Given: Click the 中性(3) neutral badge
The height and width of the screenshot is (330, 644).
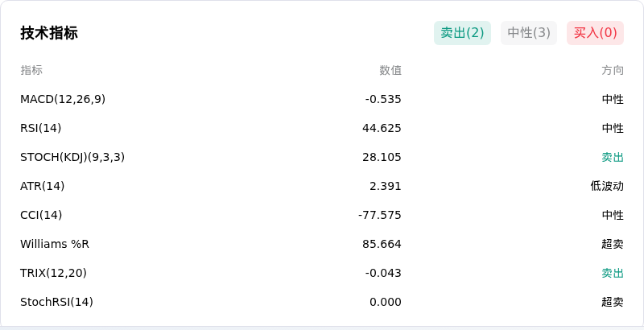Looking at the screenshot, I should click(x=529, y=33).
